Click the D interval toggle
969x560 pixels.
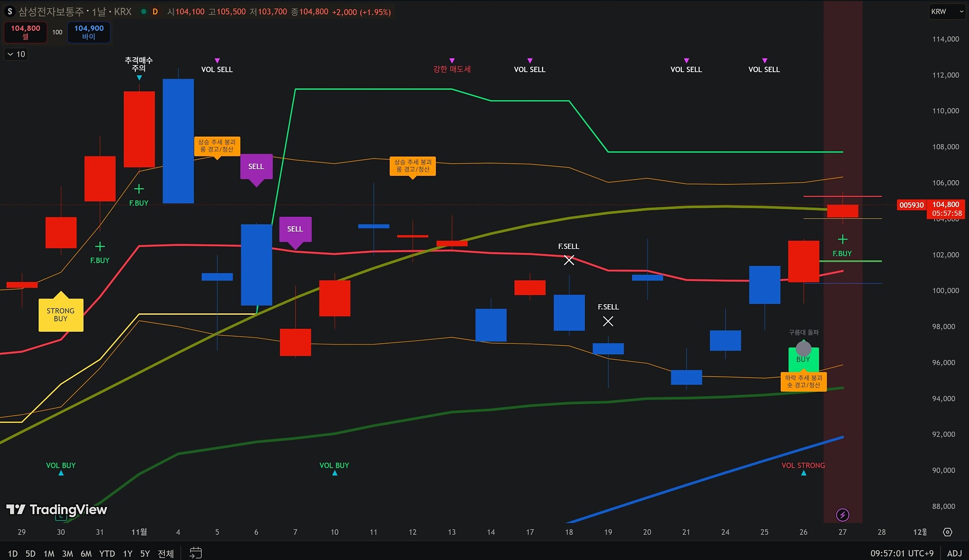(155, 12)
